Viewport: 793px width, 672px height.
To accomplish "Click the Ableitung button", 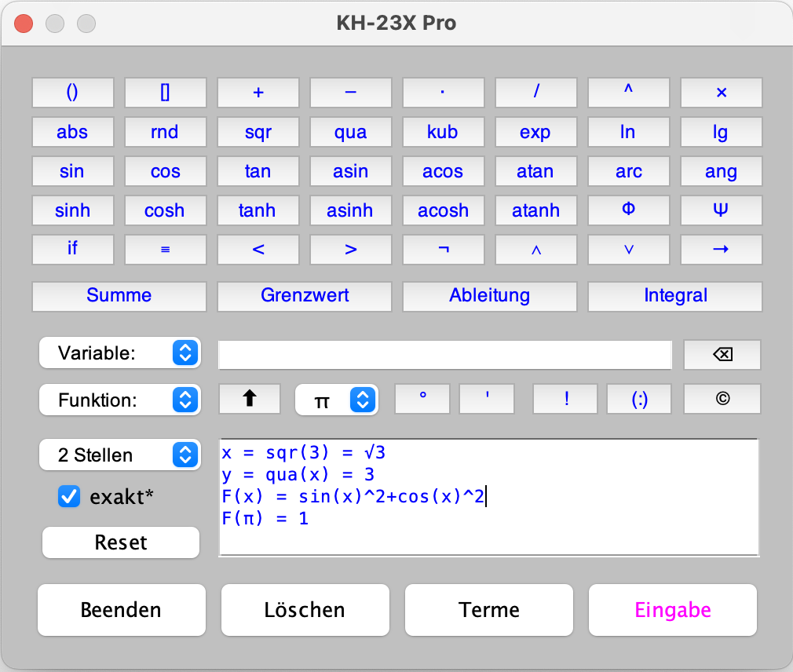I will (x=489, y=296).
